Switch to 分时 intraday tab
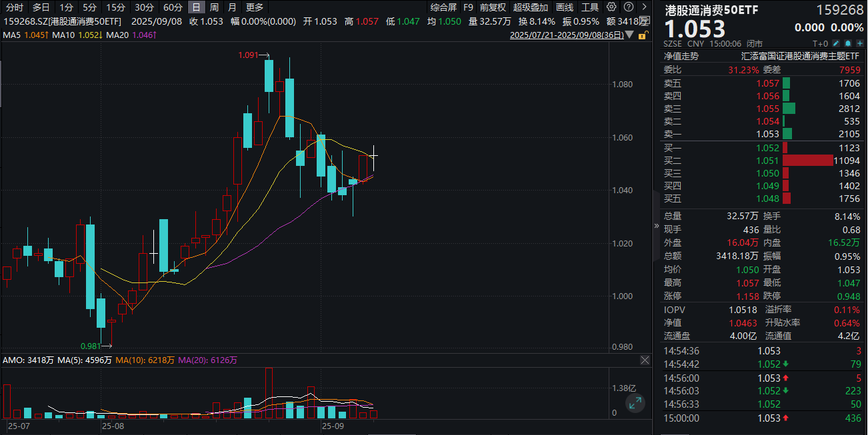This screenshot has height=435, width=868. click(x=15, y=7)
